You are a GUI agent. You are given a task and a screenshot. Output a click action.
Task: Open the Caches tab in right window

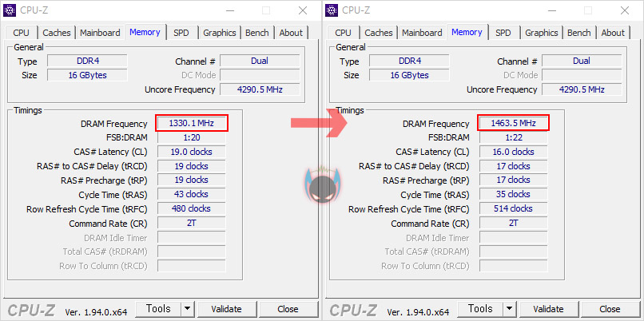pyautogui.click(x=379, y=33)
